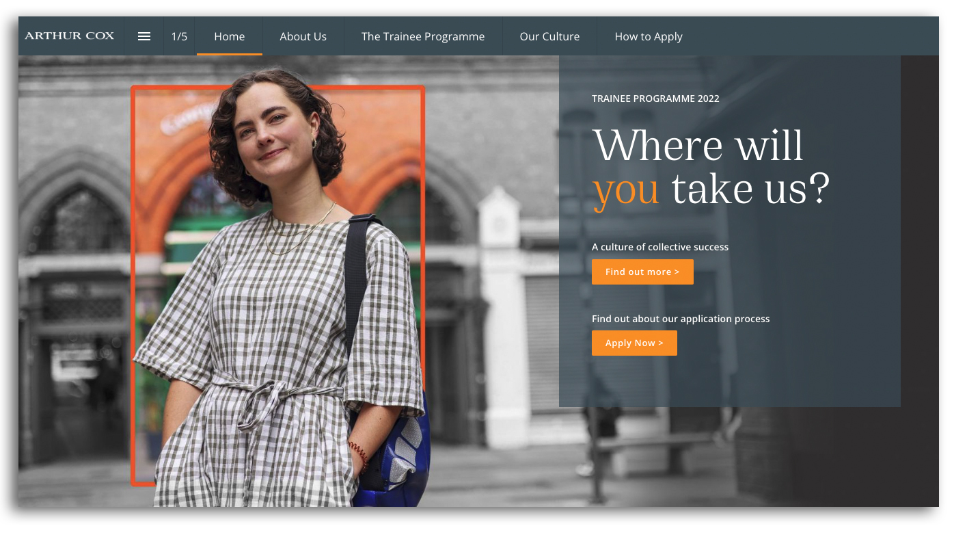Select the 1/5 page counter
Screen dimensions: 980x552
pos(179,36)
